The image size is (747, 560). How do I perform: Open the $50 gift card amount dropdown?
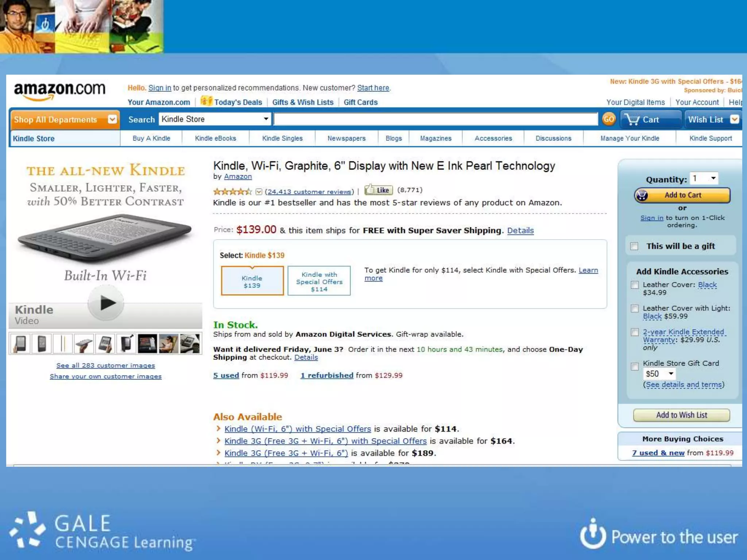pos(659,374)
